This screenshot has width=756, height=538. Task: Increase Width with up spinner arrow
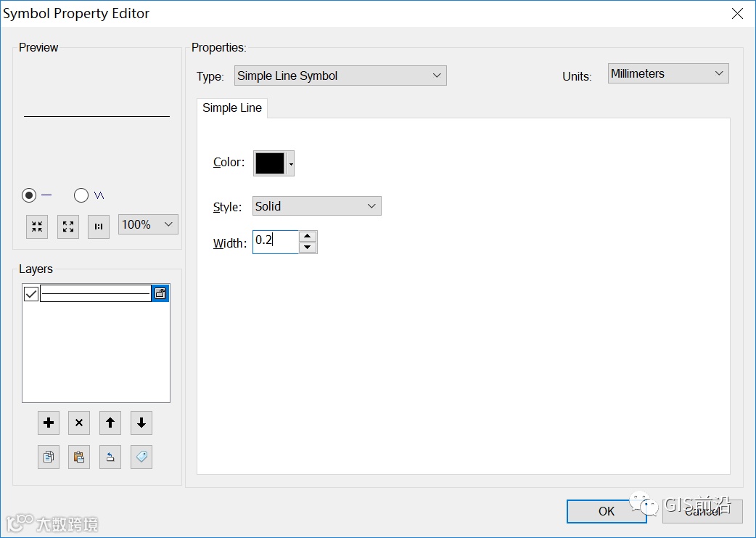308,236
